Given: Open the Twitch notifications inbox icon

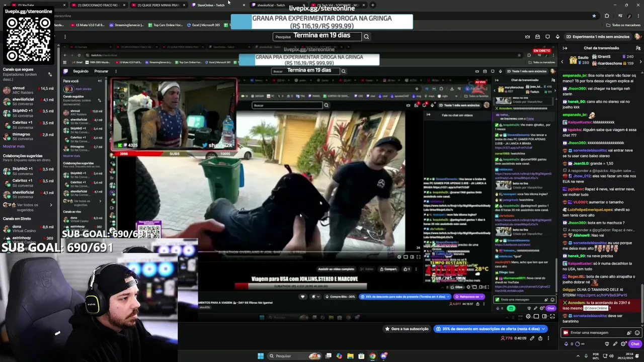Looking at the screenshot, I should click(x=537, y=37).
